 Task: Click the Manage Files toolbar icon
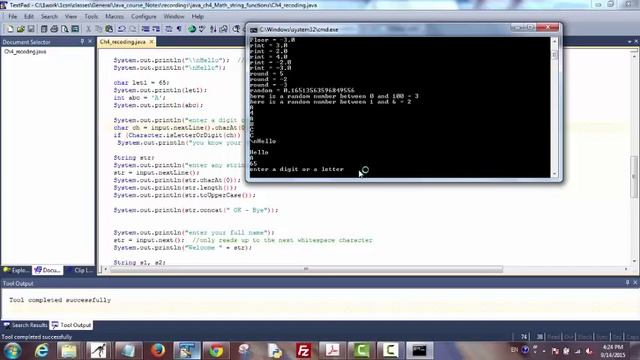pyautogui.click(x=44, y=29)
